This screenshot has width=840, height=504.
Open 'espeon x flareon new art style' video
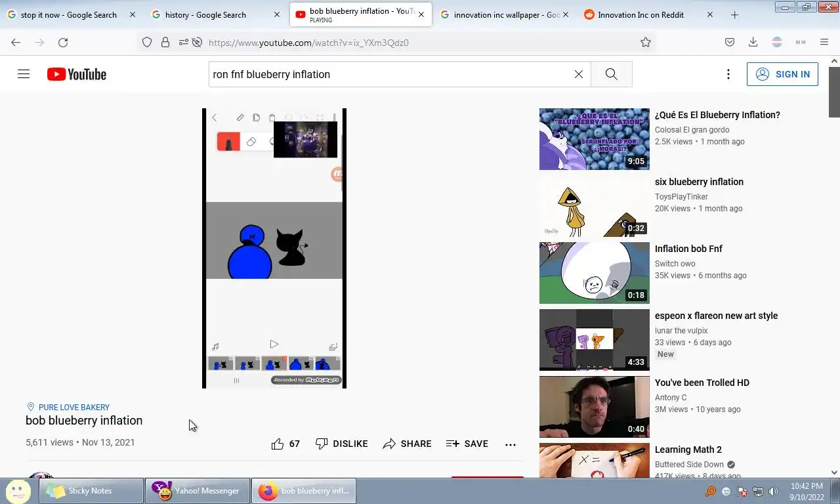click(716, 316)
